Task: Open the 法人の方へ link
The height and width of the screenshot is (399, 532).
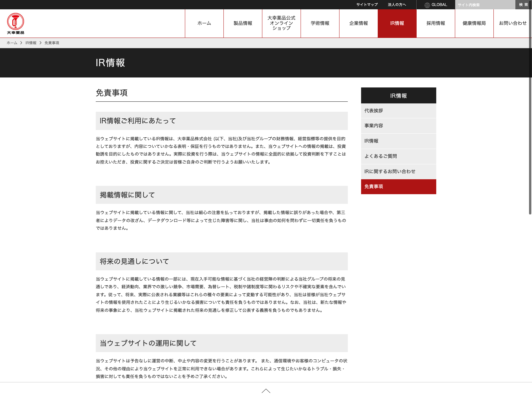Action: (397, 5)
